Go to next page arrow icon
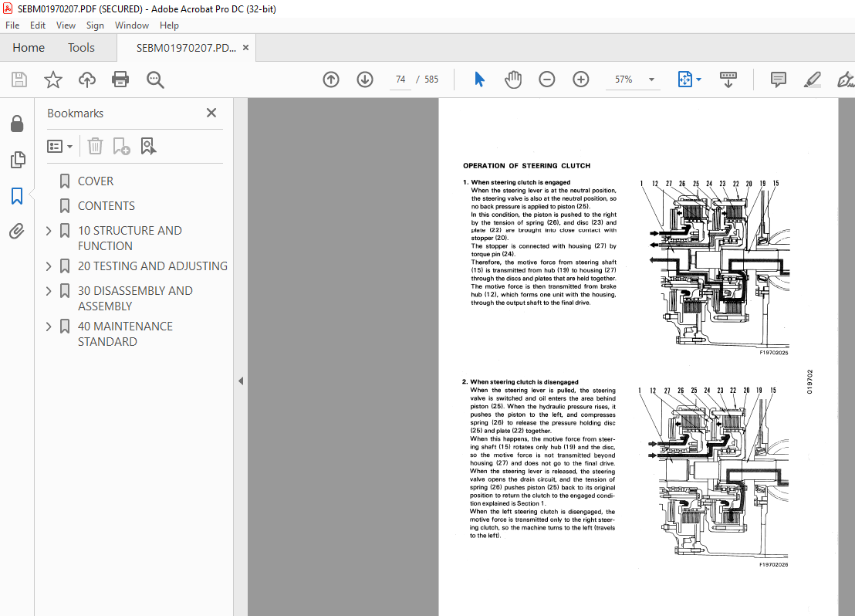This screenshot has width=855, height=616. (x=365, y=80)
